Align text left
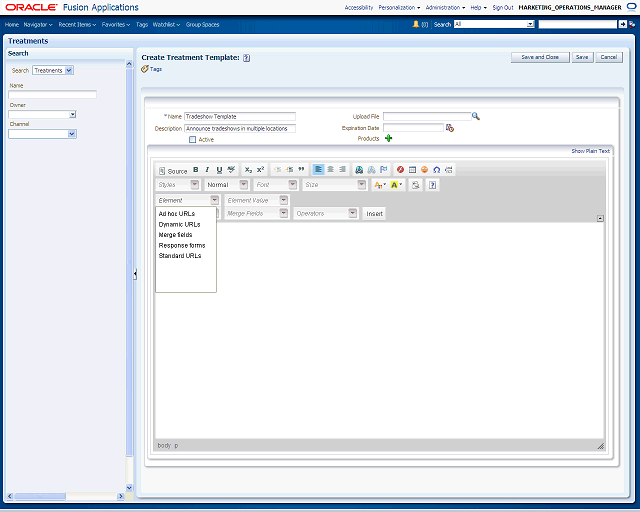Image resolution: width=640 pixels, height=512 pixels. pos(318,169)
